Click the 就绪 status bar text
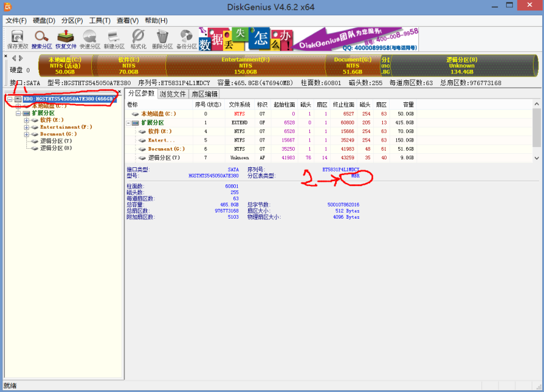This screenshot has width=544, height=392. [10, 386]
